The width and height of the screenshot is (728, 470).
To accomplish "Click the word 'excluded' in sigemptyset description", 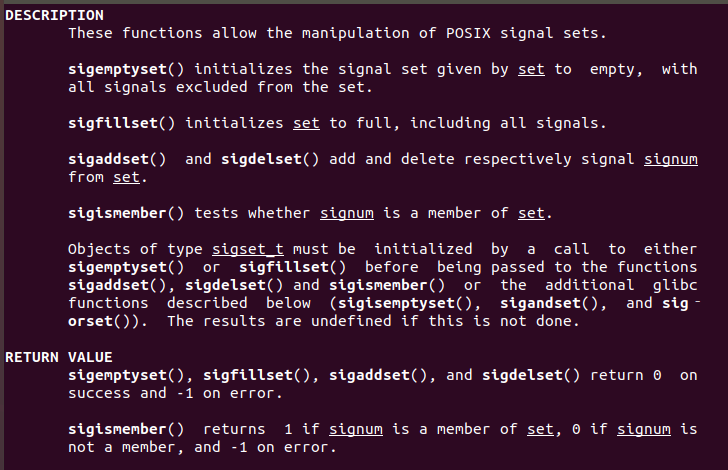I will 198,87.
